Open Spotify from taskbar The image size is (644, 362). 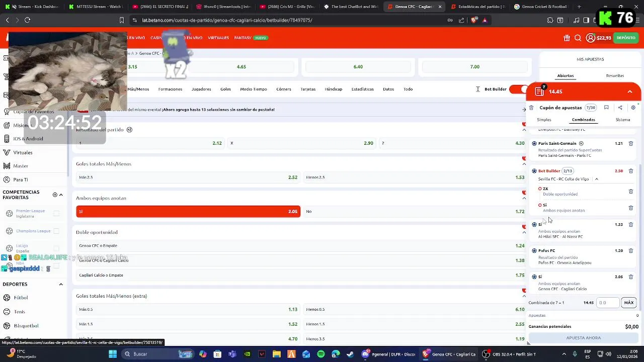point(321,354)
